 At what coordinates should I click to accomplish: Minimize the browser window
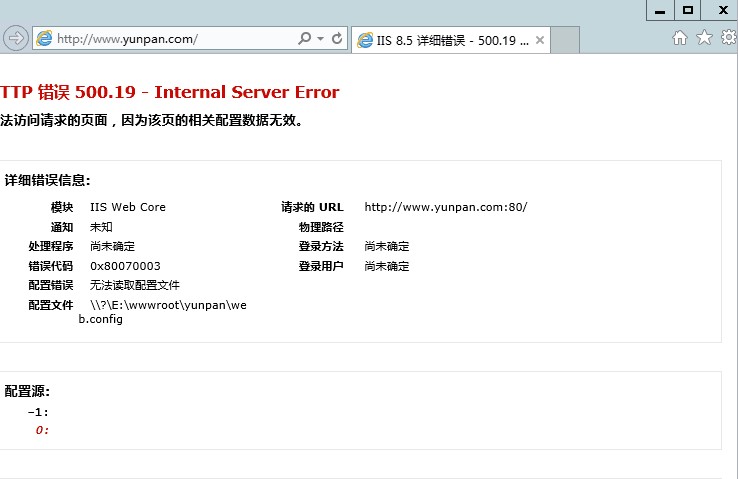[659, 10]
